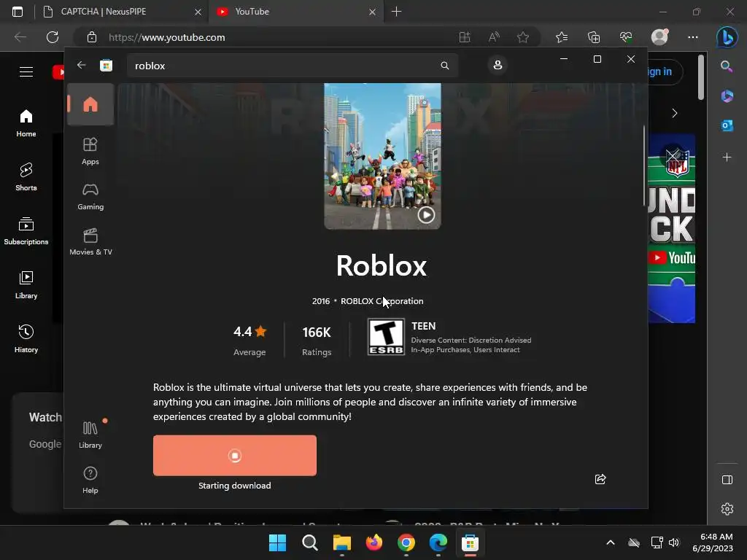Open Apps section in Store sidebar
The height and width of the screenshot is (560, 747).
pyautogui.click(x=90, y=152)
